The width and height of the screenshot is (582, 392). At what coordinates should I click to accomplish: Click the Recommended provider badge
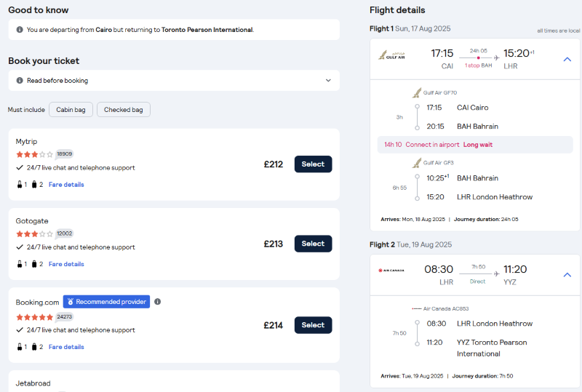point(106,302)
